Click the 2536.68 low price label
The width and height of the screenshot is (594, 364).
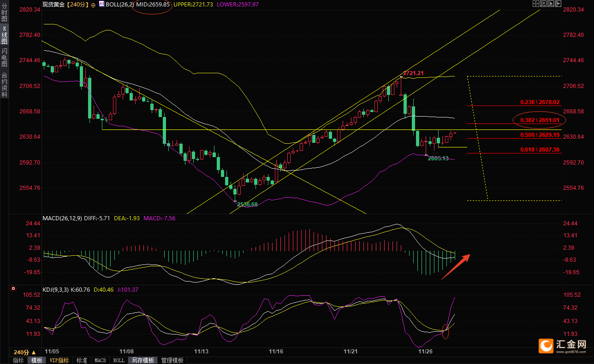point(247,204)
